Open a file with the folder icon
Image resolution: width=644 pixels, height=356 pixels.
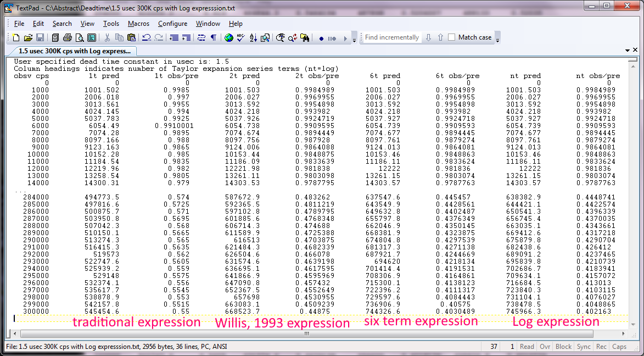point(28,38)
